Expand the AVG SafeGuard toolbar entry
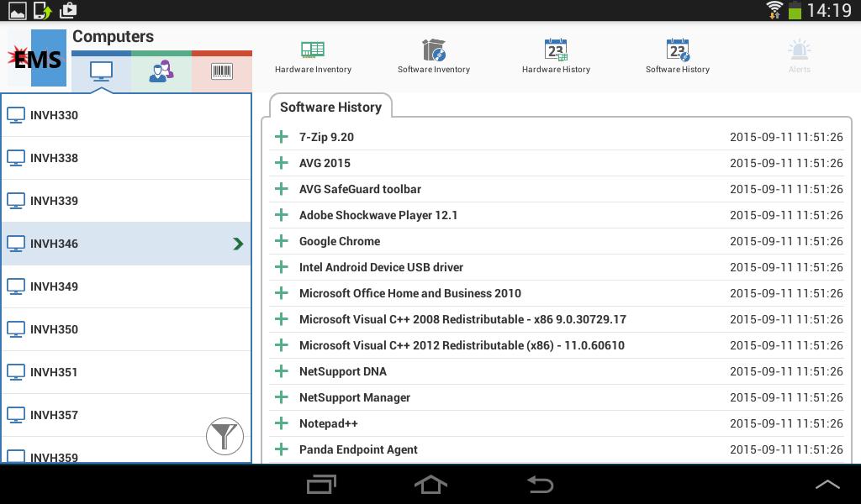Viewport: 861px width, 504px height. [281, 189]
